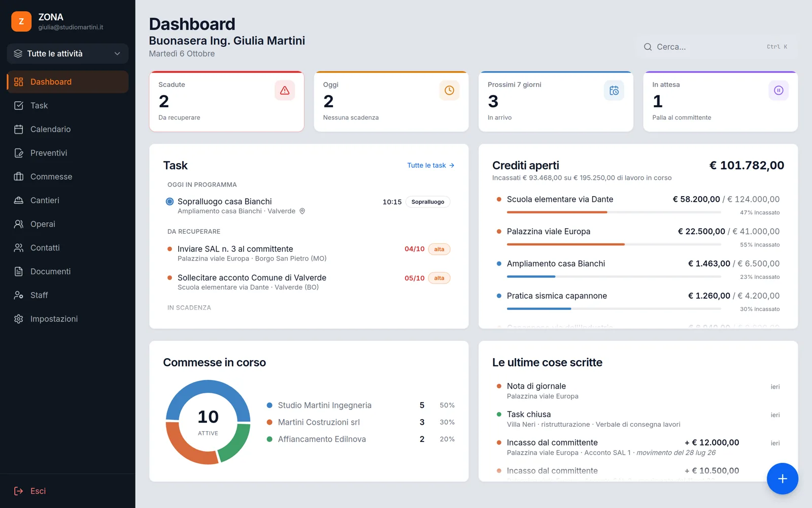
Task: Open Nota di giornale entry
Action: (638, 391)
